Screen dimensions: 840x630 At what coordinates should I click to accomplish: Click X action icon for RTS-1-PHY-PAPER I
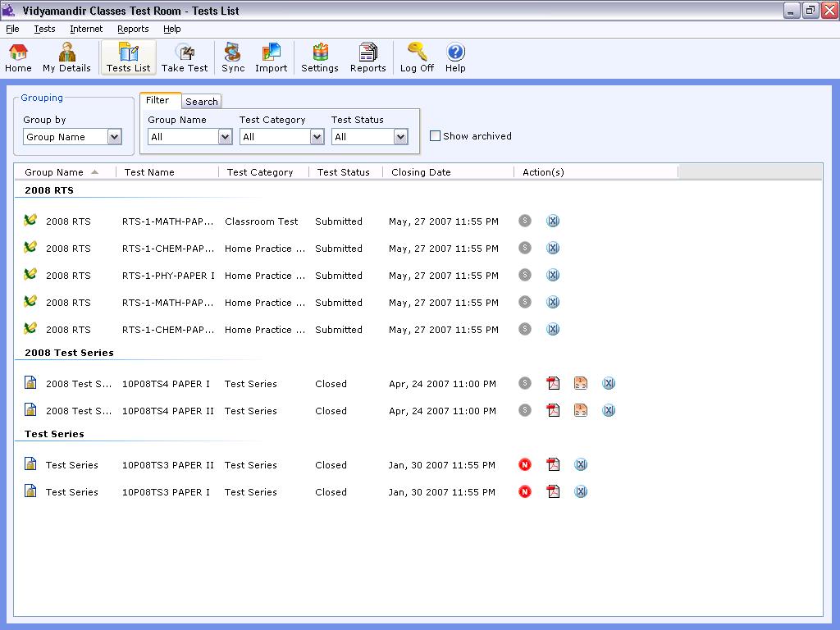point(553,275)
